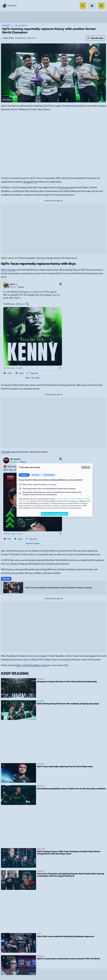Read 1.4K replies on OpTic tweet
107x980 pixels.
32,378
